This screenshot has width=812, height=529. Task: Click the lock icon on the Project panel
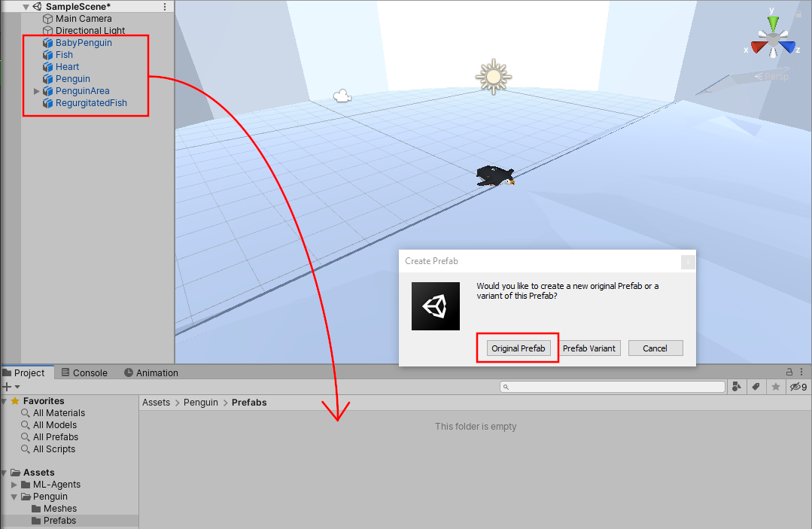coord(789,372)
